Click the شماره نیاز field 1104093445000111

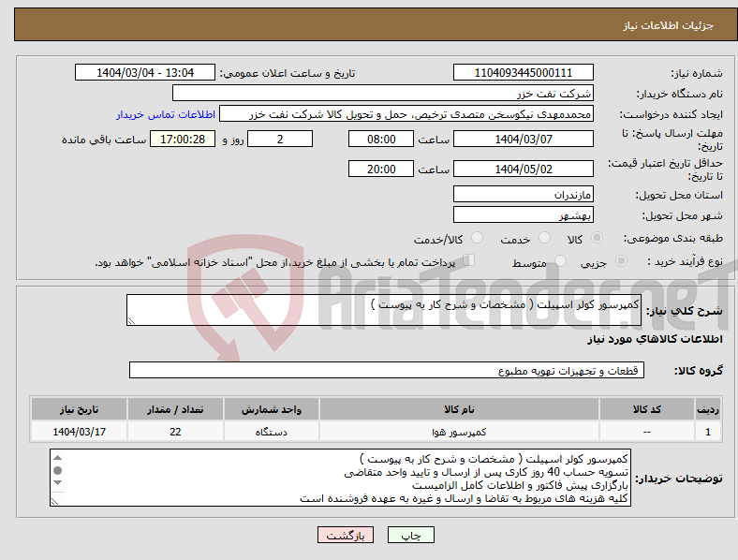tap(523, 73)
